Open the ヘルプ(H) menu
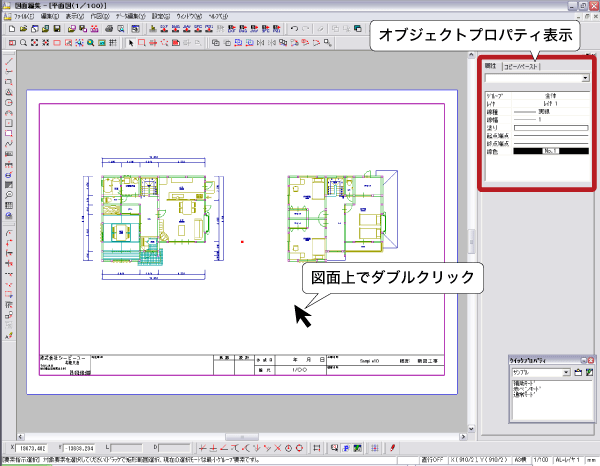The height and width of the screenshot is (466, 600). (x=218, y=16)
